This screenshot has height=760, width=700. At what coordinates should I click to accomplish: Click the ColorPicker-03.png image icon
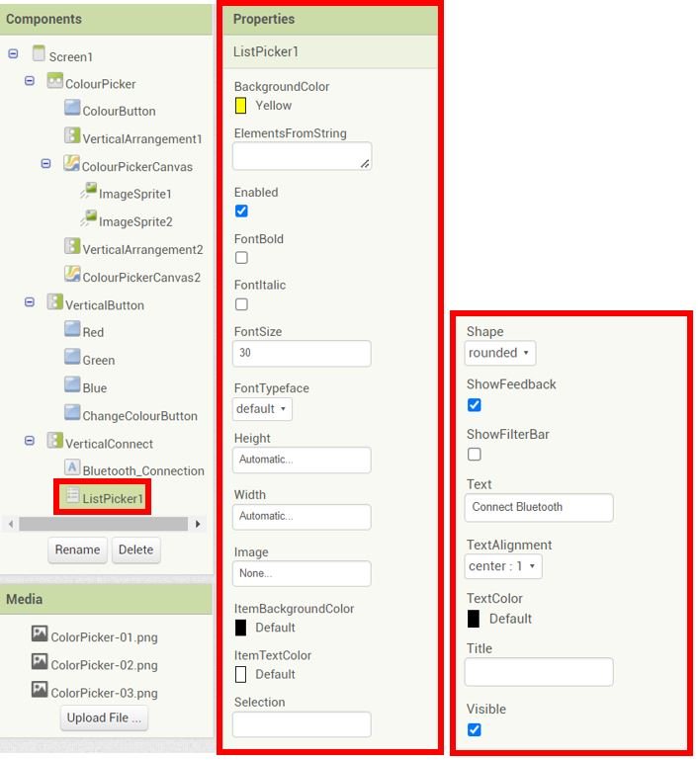click(x=40, y=690)
